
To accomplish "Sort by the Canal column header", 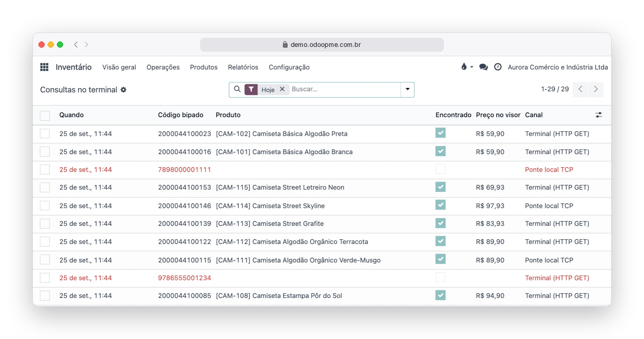I will pyautogui.click(x=534, y=115).
